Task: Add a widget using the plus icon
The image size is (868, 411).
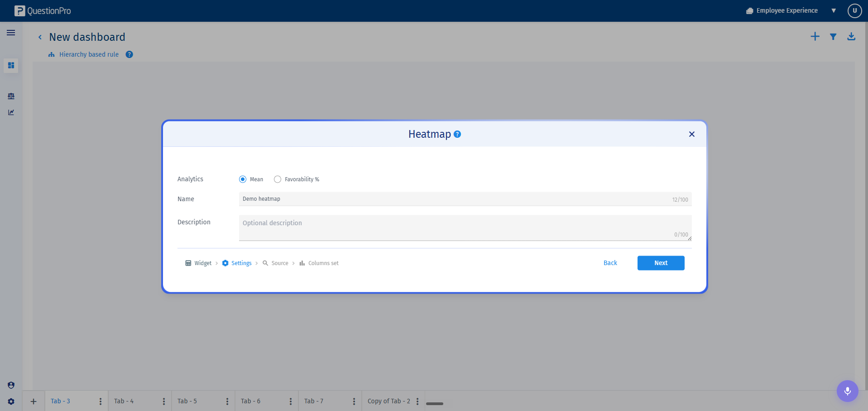Action: point(815,36)
